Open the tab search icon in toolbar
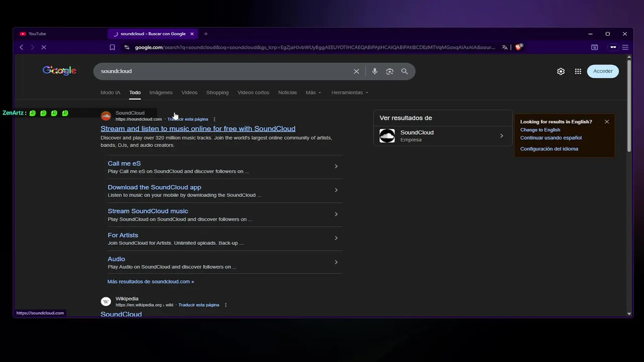 click(x=595, y=47)
